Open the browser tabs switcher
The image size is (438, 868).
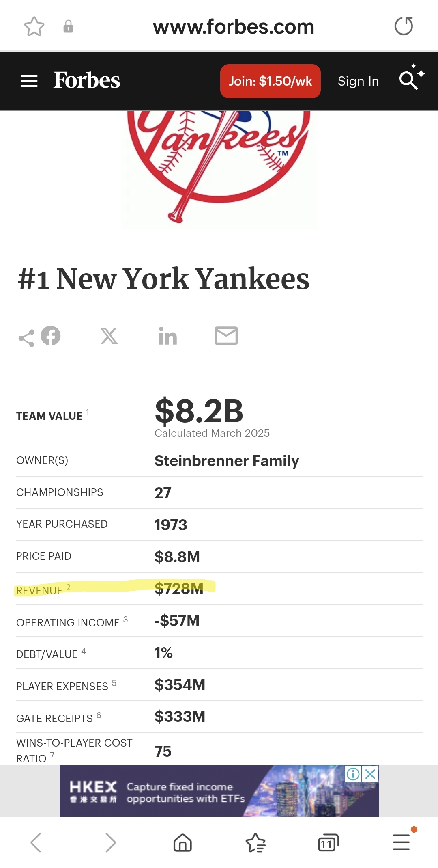pyautogui.click(x=328, y=842)
